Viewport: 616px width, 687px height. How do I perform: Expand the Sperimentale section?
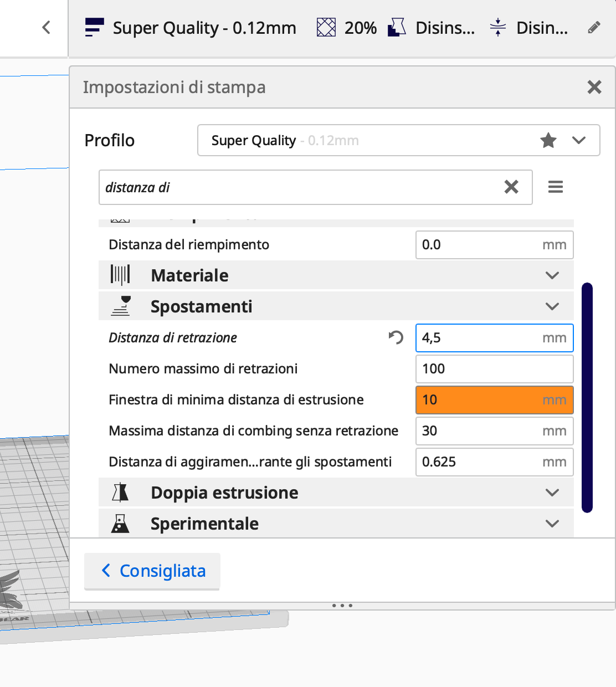(x=552, y=524)
